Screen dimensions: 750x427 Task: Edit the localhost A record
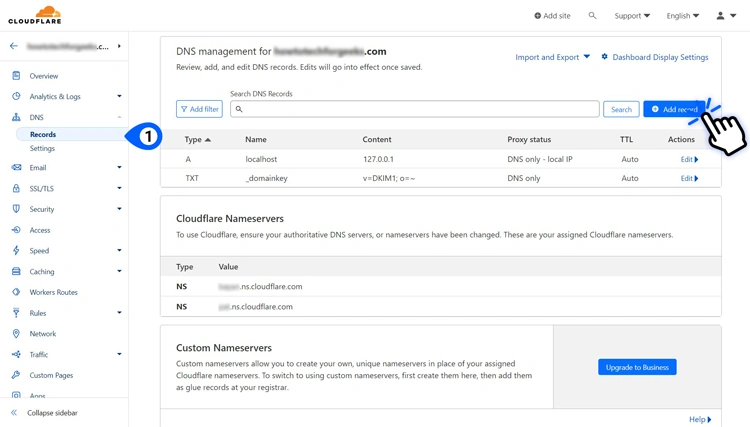688,159
